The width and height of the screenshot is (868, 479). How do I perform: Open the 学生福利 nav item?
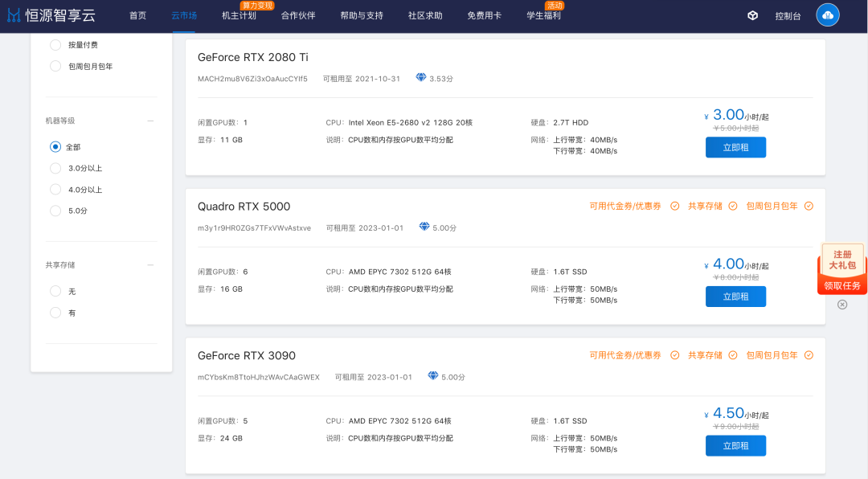pyautogui.click(x=543, y=15)
